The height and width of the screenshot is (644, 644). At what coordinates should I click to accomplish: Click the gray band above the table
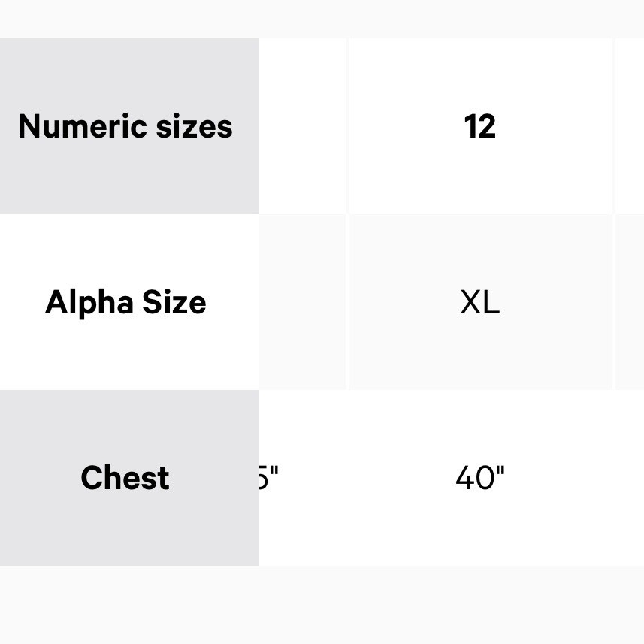322,19
